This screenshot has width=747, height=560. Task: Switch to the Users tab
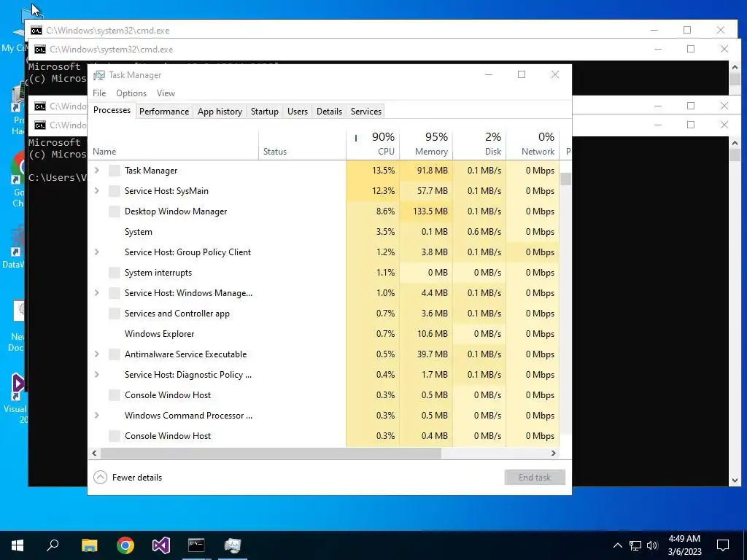pyautogui.click(x=298, y=112)
